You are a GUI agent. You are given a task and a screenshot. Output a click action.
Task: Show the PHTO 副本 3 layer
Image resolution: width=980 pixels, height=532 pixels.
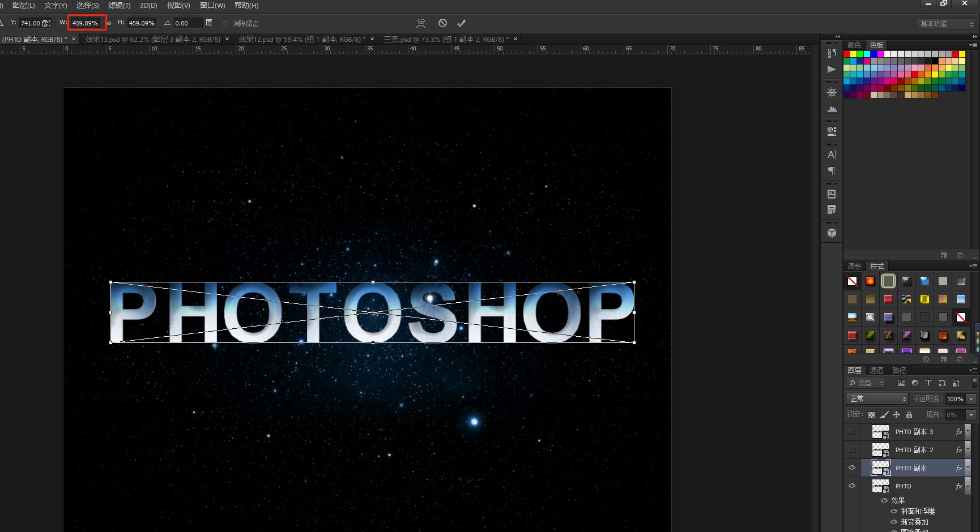point(852,432)
